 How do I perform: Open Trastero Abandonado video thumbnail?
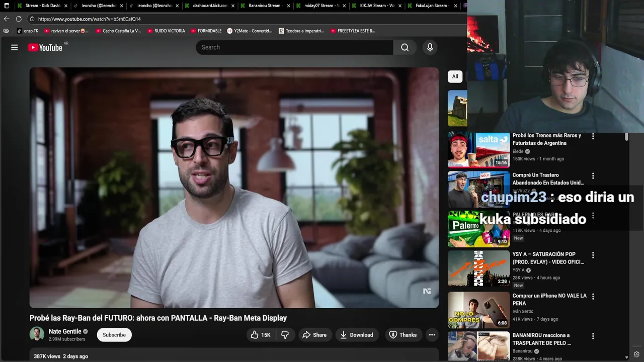[478, 189]
